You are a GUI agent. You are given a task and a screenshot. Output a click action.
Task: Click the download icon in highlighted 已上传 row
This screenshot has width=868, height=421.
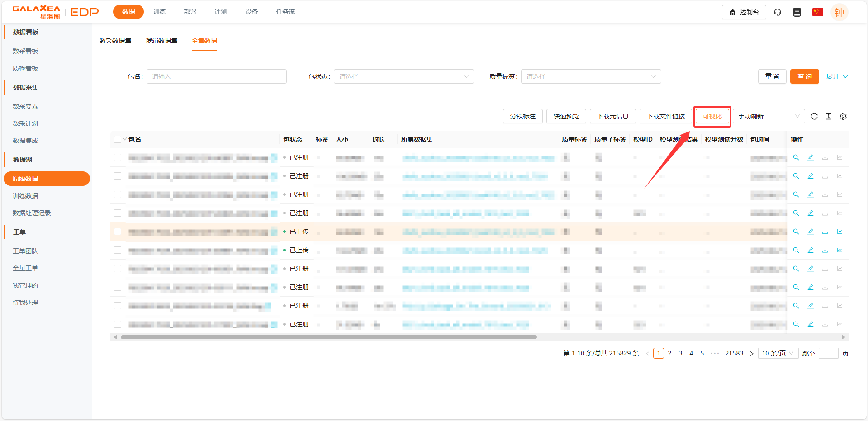click(825, 232)
